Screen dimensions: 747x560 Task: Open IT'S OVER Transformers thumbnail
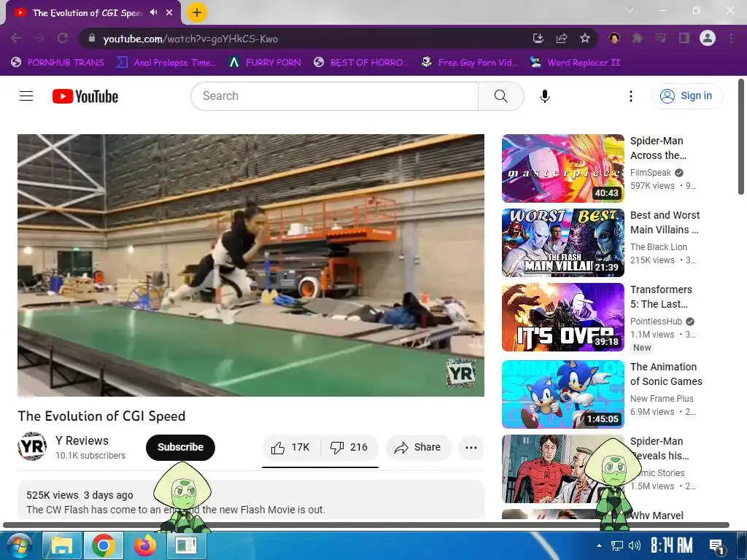(x=562, y=317)
